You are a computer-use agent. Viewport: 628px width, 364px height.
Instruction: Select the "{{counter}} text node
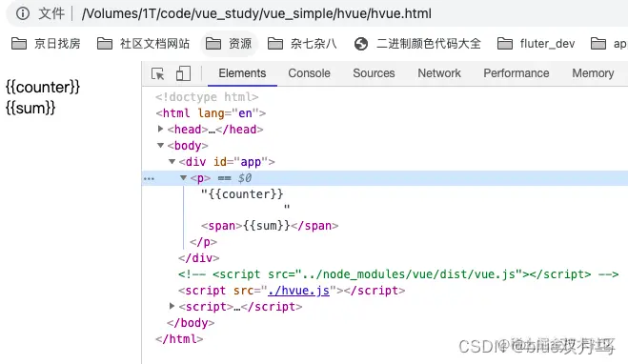(x=242, y=194)
